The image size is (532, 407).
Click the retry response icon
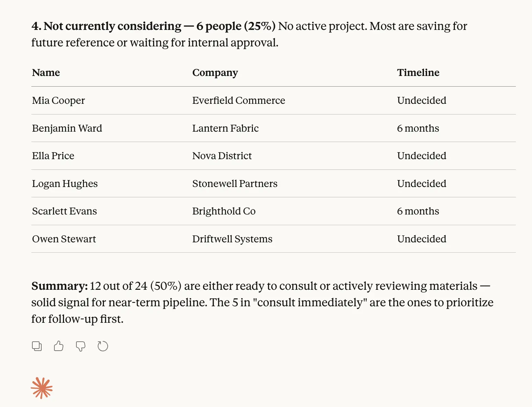[x=103, y=346]
